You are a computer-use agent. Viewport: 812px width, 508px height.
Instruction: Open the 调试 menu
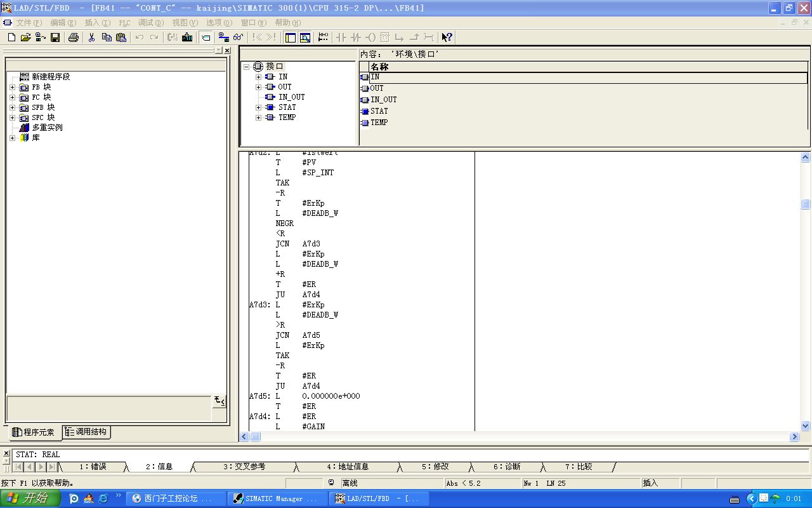coord(150,23)
